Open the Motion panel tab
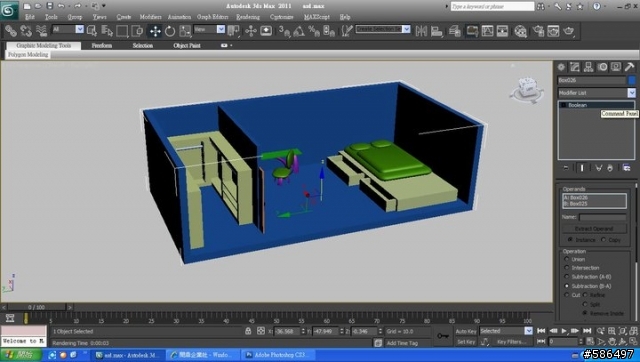 (x=602, y=67)
